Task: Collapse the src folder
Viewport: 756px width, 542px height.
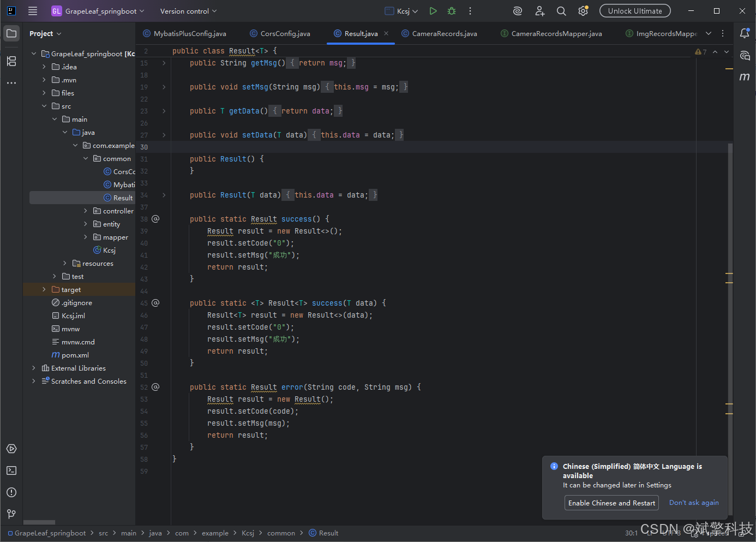Action: point(44,106)
